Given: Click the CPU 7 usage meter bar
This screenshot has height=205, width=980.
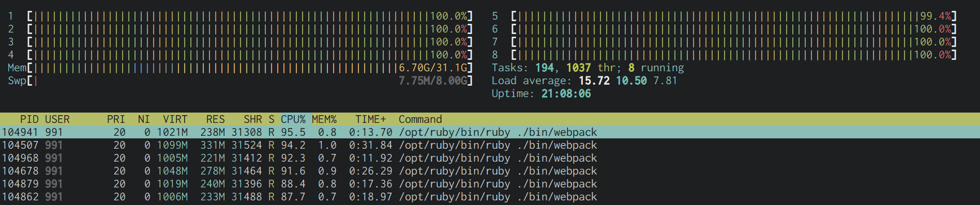Looking at the screenshot, I should (734, 42).
